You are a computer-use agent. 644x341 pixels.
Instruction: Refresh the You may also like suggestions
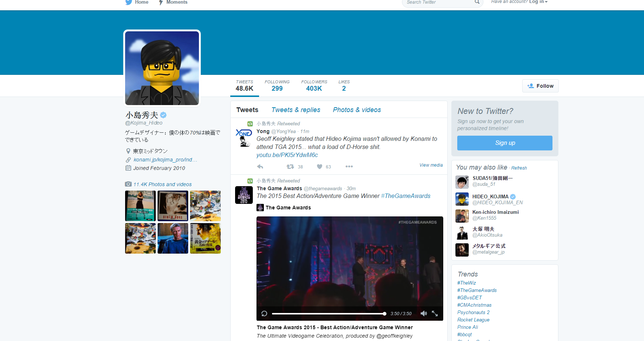click(x=519, y=168)
